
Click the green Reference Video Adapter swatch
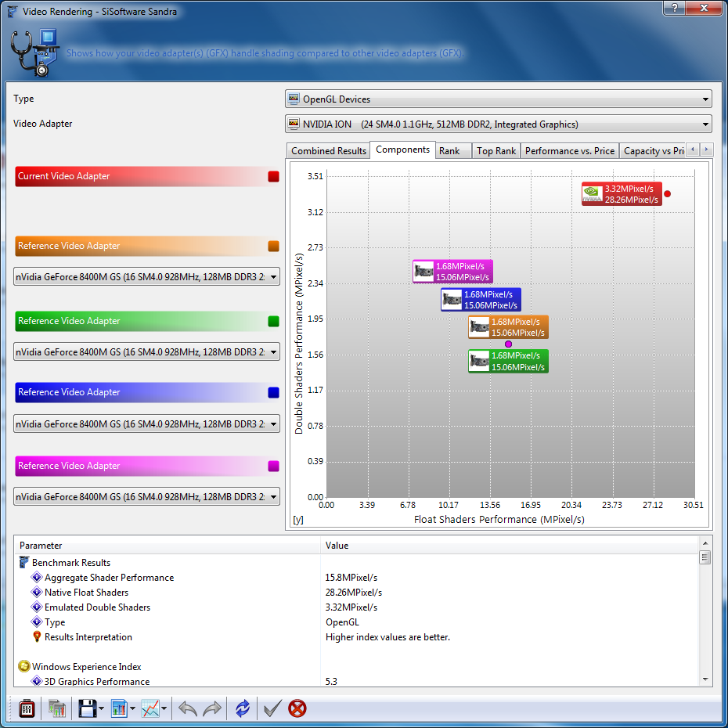pos(273,321)
